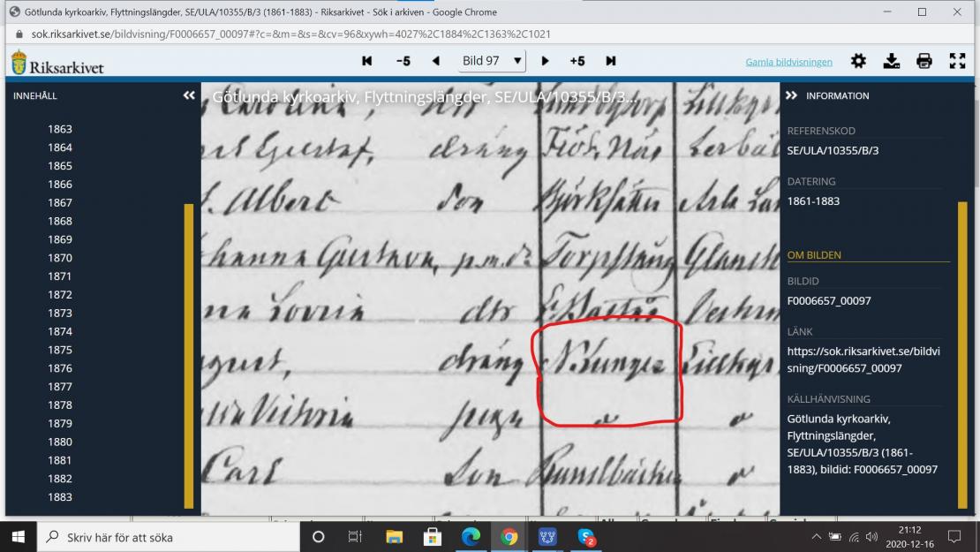
Task: Open the Bild 97 page dropdown
Action: click(x=492, y=61)
